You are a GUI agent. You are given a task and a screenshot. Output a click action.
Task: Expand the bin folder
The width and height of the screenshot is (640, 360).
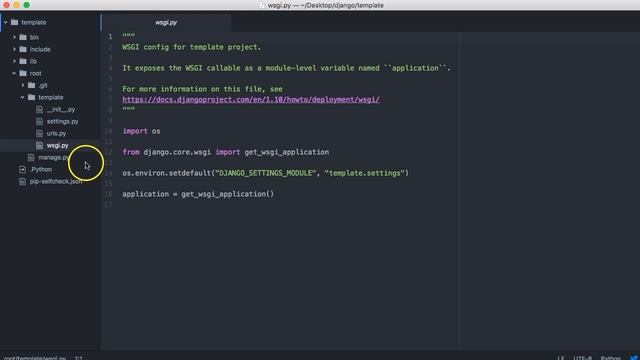[14, 37]
